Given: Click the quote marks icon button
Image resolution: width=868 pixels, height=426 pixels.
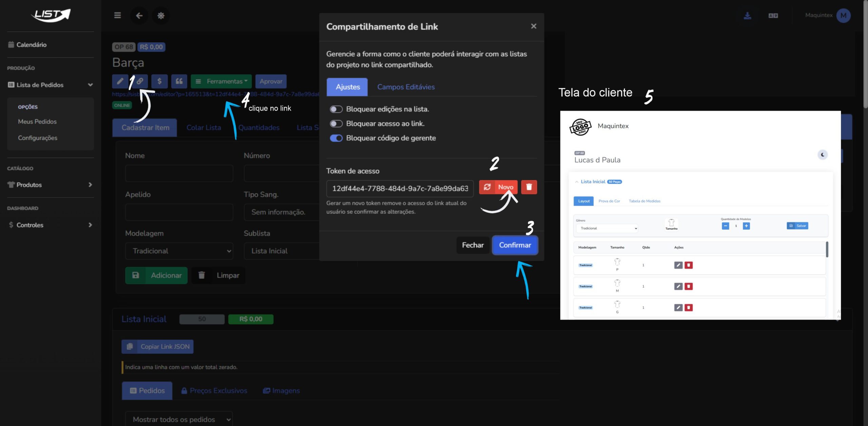Looking at the screenshot, I should pos(179,81).
